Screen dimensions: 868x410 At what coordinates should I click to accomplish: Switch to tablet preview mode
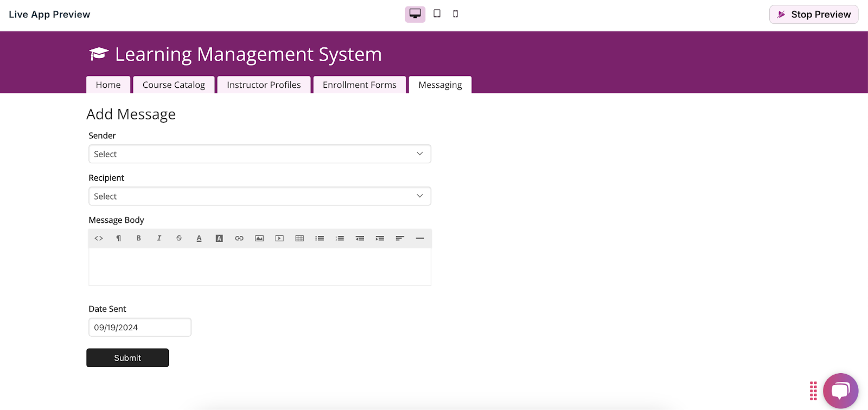coord(437,14)
